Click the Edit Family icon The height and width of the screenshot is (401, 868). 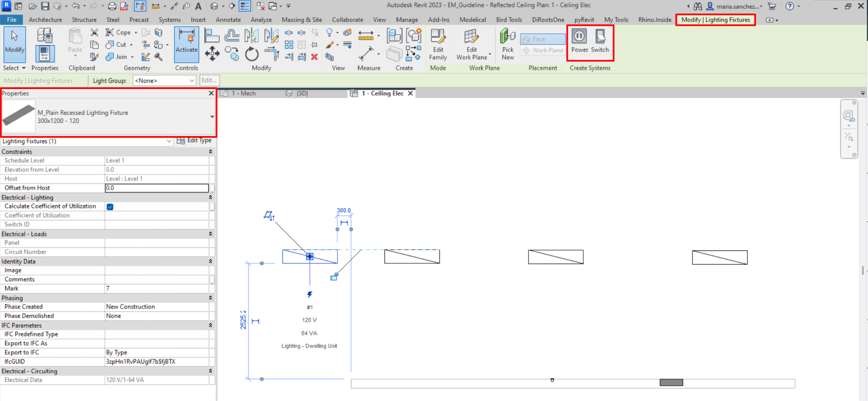[438, 44]
